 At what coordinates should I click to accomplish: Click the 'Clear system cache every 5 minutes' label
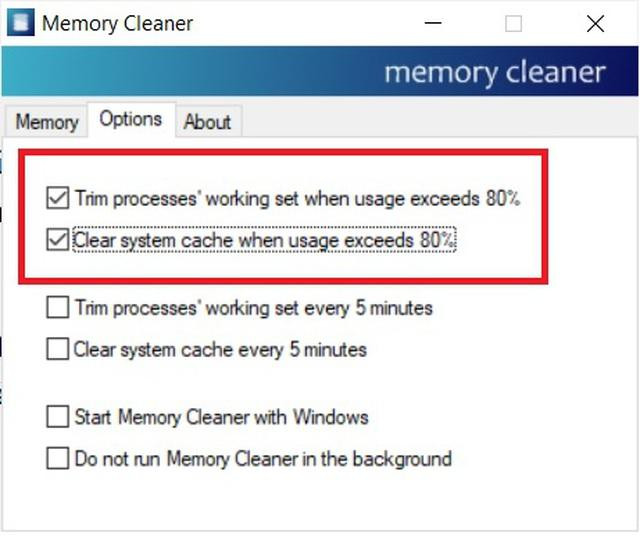(x=220, y=350)
